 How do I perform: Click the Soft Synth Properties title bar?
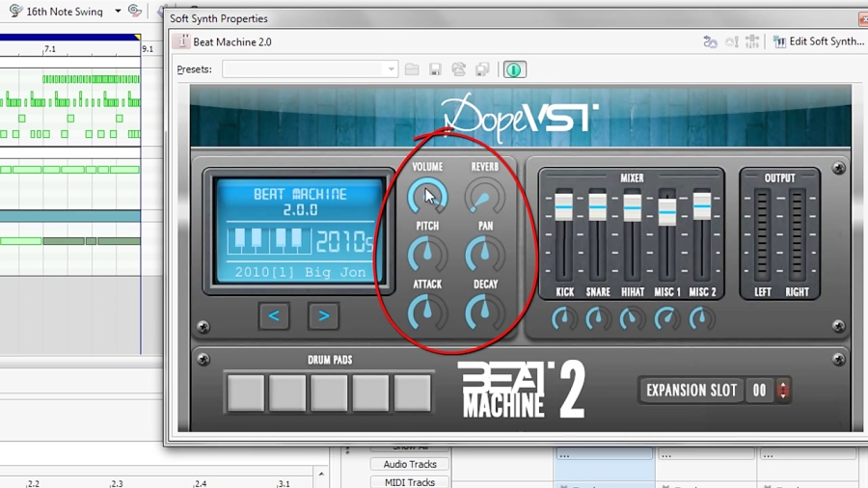point(515,19)
